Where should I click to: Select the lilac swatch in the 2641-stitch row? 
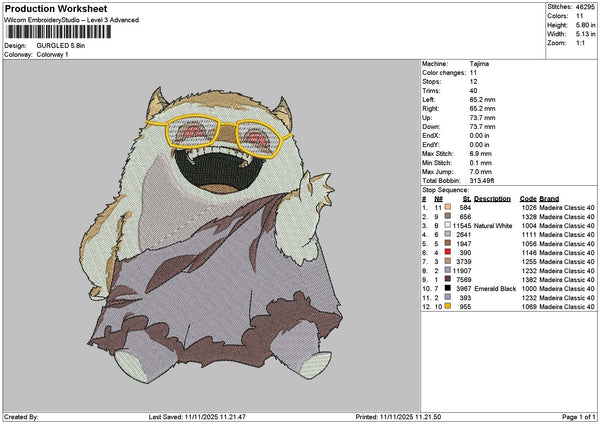(448, 234)
